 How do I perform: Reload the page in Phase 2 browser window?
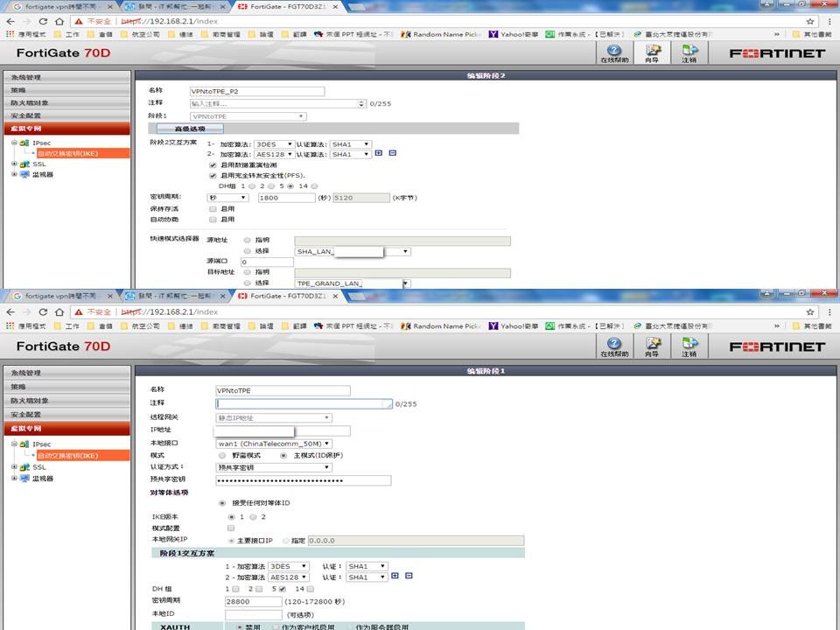pyautogui.click(x=43, y=21)
